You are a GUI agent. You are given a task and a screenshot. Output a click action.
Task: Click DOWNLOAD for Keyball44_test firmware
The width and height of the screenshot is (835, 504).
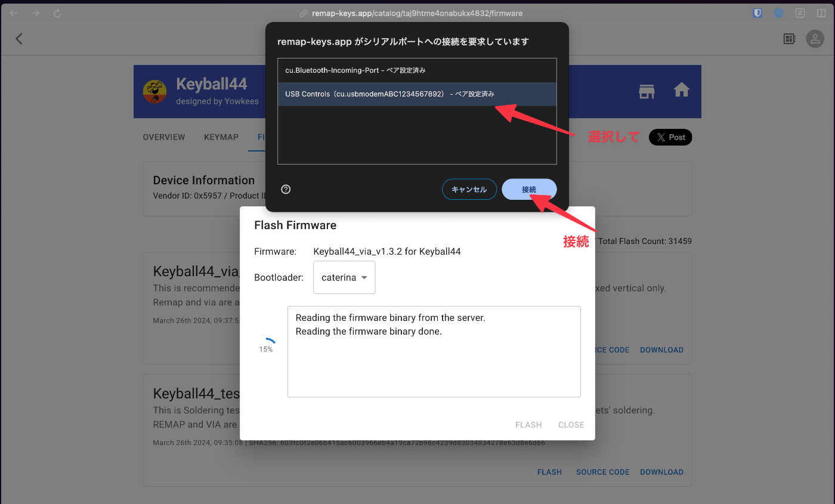(x=661, y=472)
